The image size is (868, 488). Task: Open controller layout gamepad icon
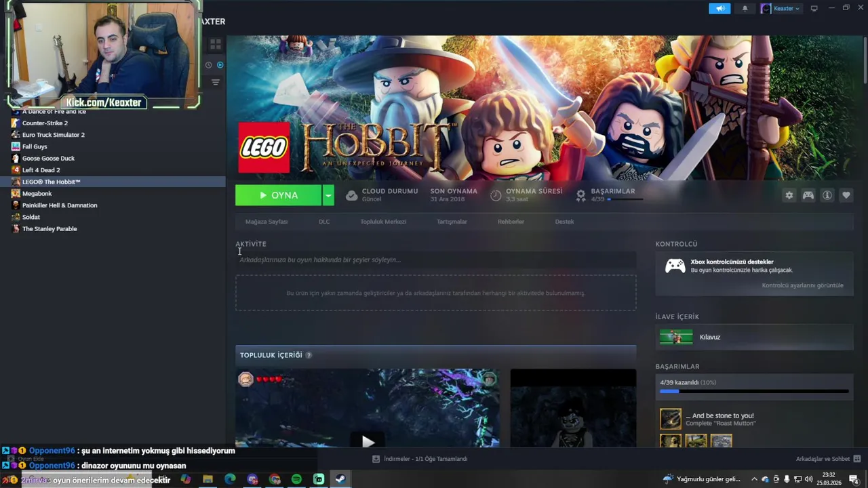pos(808,195)
